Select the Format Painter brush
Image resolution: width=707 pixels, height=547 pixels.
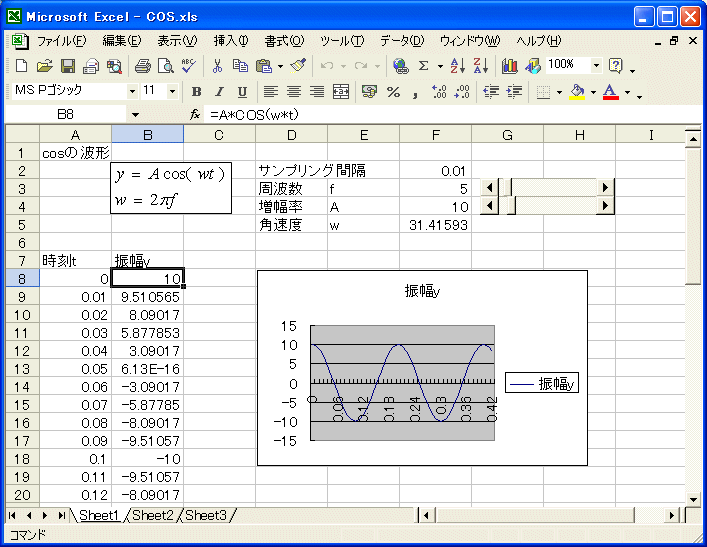coord(298,66)
